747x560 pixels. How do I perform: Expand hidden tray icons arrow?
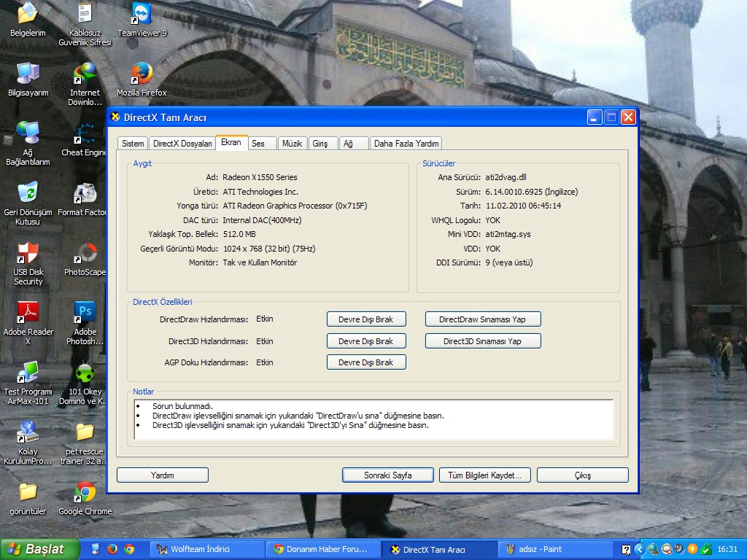click(x=639, y=549)
